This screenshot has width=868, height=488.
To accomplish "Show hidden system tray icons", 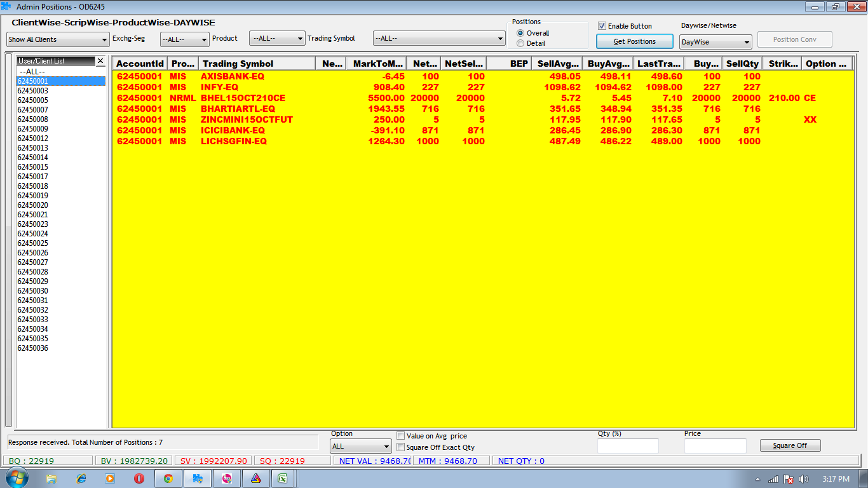I will pos(757,479).
